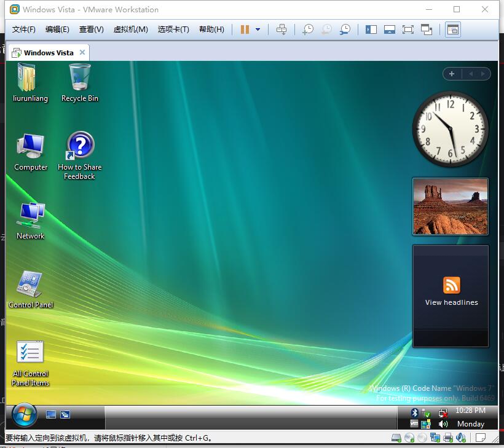This screenshot has width=504, height=448.
Task: Open the 编辑(E) menu
Action: pos(57,29)
